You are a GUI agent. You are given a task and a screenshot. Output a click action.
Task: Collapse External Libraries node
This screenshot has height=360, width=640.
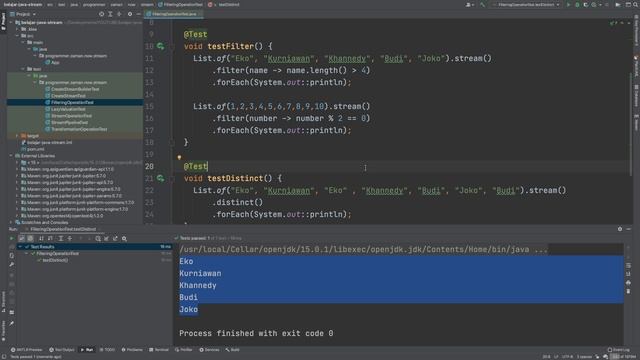click(11, 156)
